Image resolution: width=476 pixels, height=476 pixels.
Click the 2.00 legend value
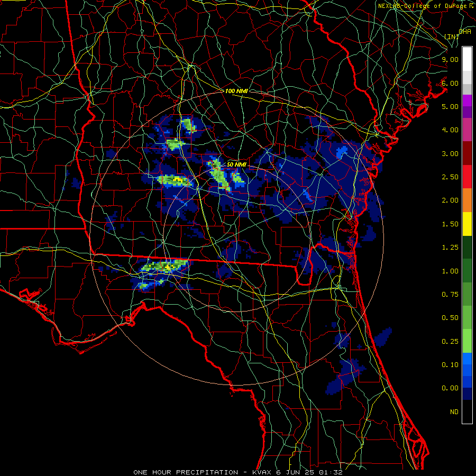450,200
